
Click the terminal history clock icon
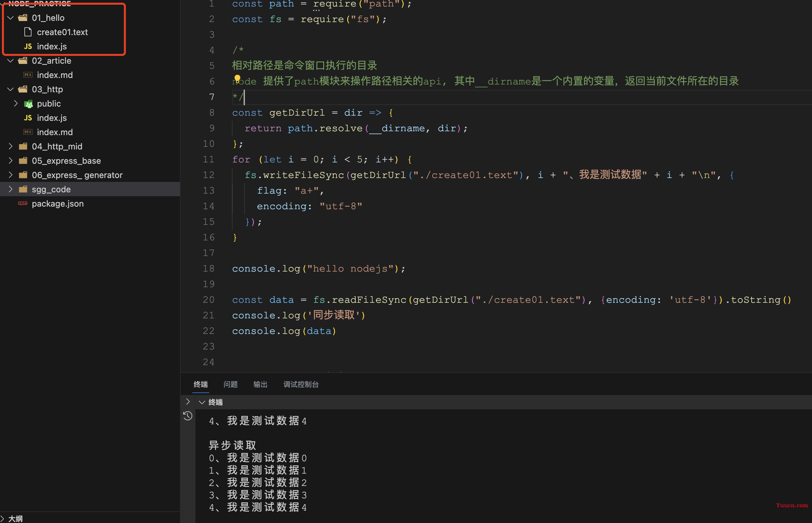188,416
